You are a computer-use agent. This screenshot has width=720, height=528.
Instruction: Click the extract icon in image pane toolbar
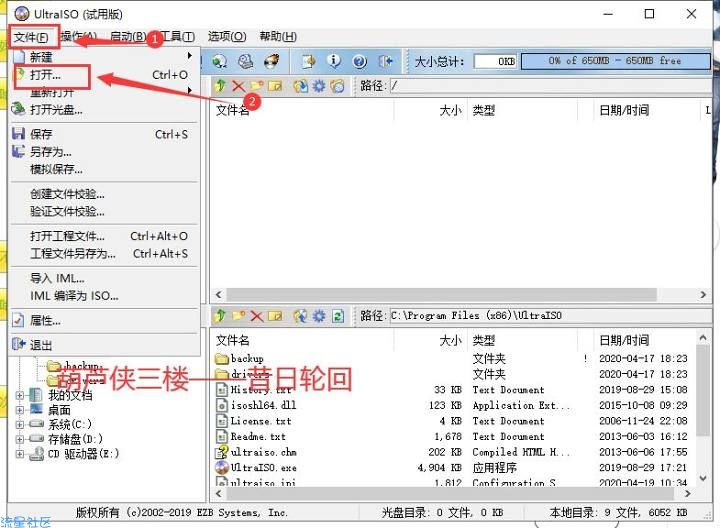click(x=301, y=86)
